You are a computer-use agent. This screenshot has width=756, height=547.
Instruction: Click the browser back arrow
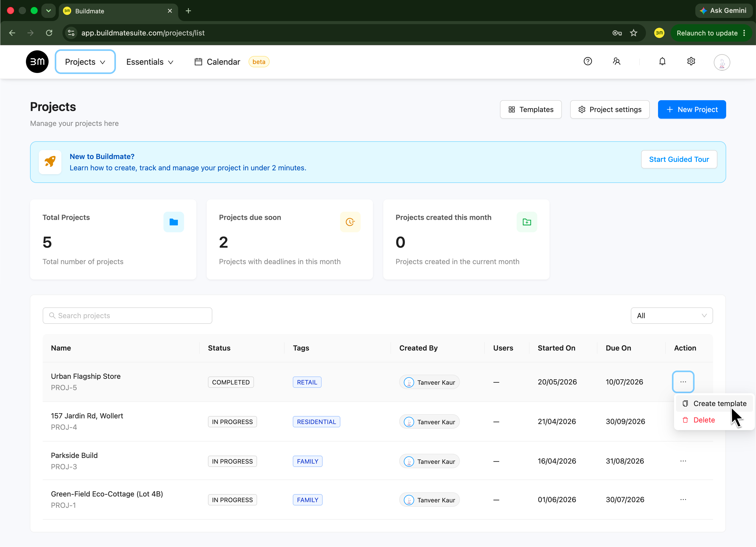click(12, 33)
